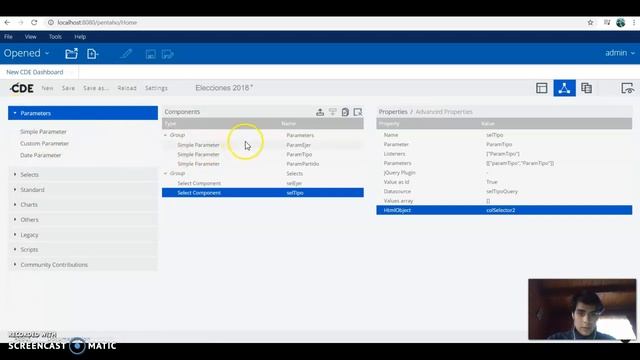This screenshot has height=360, width=640.
Task: Click the Elecciones 2018 dashboard title
Action: click(224, 88)
